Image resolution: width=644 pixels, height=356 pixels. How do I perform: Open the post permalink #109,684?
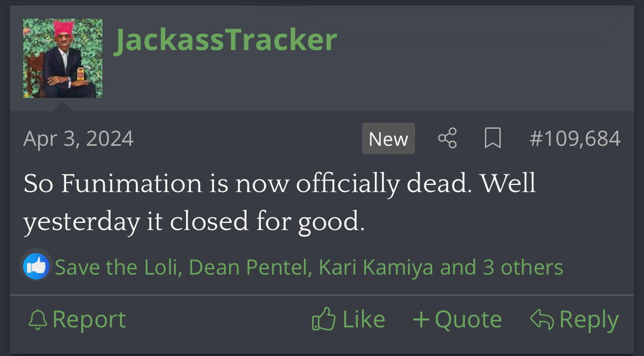(575, 139)
